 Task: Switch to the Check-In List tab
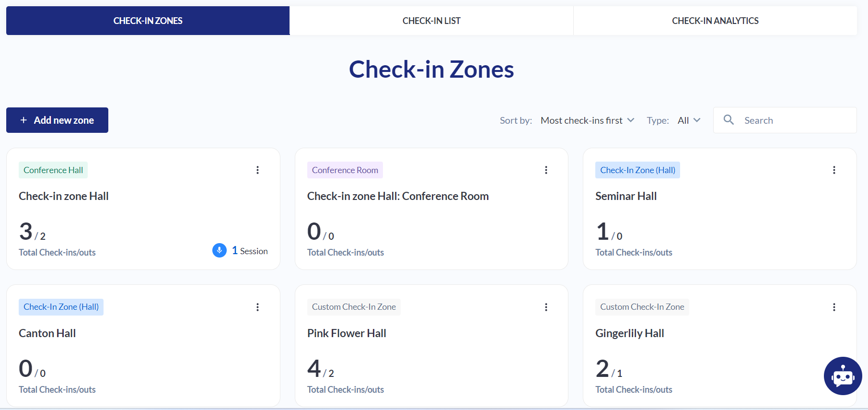[x=431, y=21]
